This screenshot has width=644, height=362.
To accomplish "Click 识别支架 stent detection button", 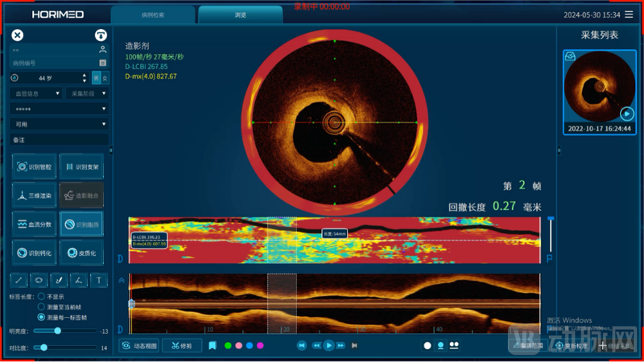I will pos(81,166).
